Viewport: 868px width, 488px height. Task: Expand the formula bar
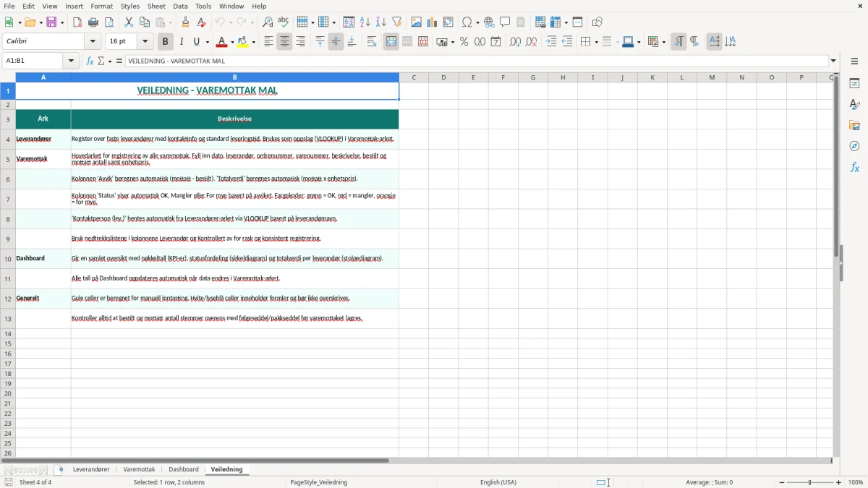click(x=833, y=61)
